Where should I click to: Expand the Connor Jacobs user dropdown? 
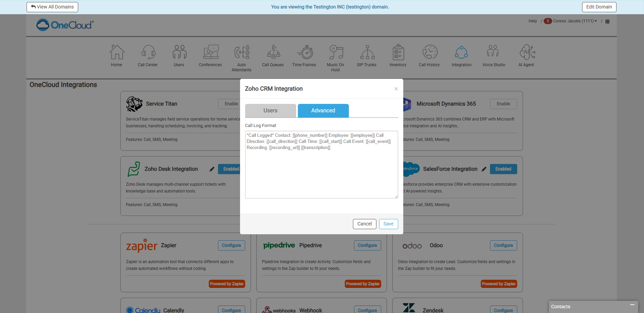pyautogui.click(x=575, y=21)
